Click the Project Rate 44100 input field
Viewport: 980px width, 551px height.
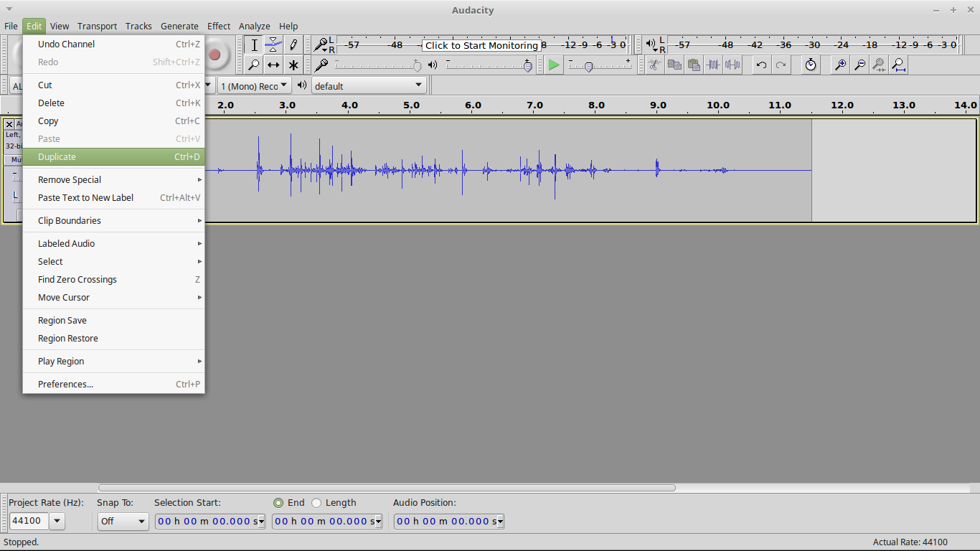pyautogui.click(x=29, y=522)
